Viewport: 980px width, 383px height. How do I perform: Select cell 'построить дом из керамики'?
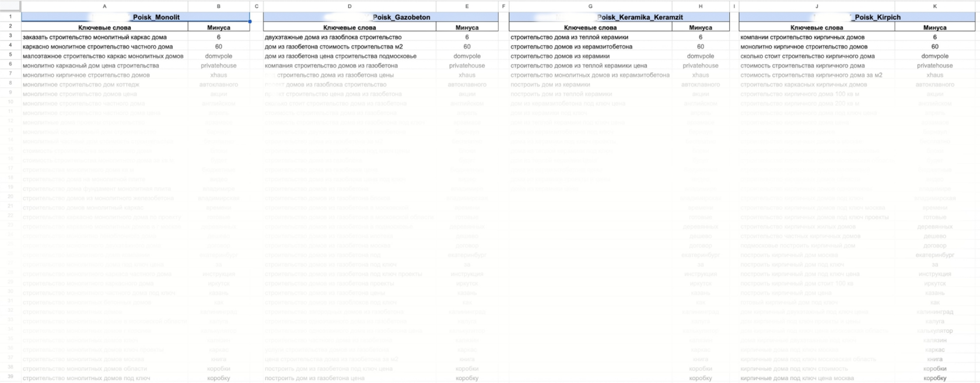pos(590,84)
